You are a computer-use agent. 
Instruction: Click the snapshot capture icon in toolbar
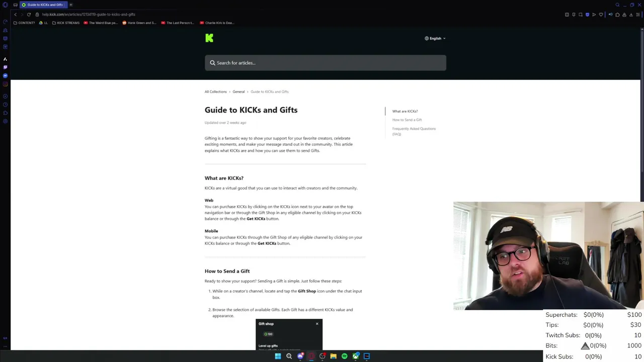click(580, 15)
